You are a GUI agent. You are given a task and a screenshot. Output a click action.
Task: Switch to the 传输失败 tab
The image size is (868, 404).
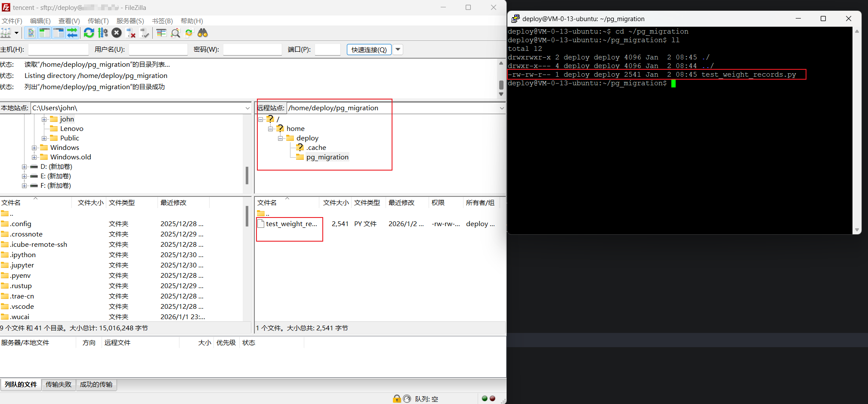tap(59, 385)
